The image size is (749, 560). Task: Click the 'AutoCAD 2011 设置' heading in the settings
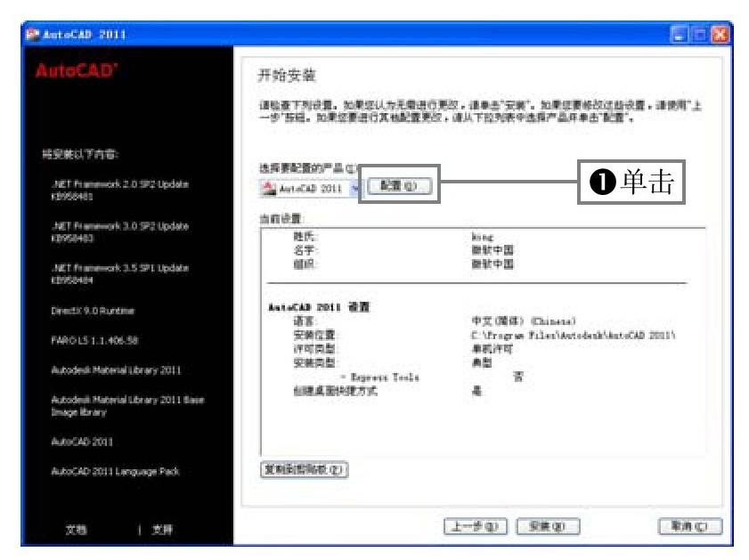319,307
